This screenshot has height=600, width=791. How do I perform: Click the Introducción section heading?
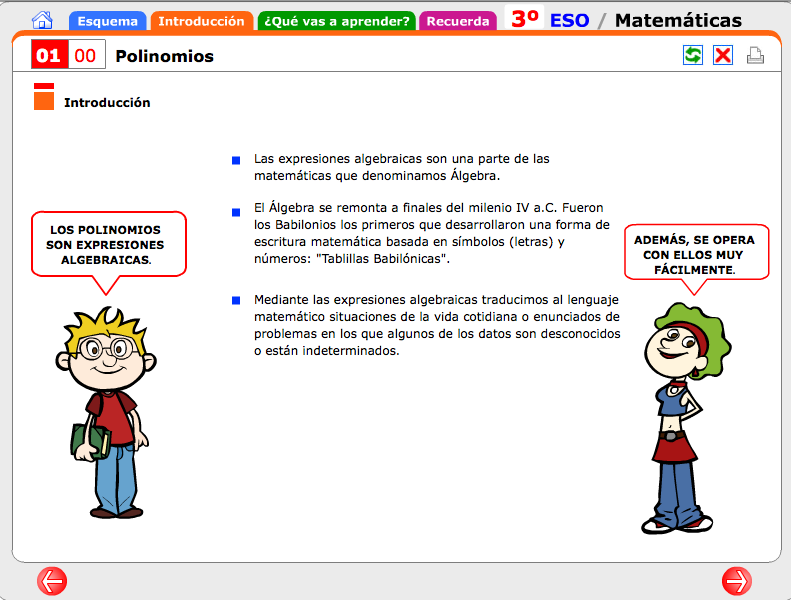tap(107, 102)
